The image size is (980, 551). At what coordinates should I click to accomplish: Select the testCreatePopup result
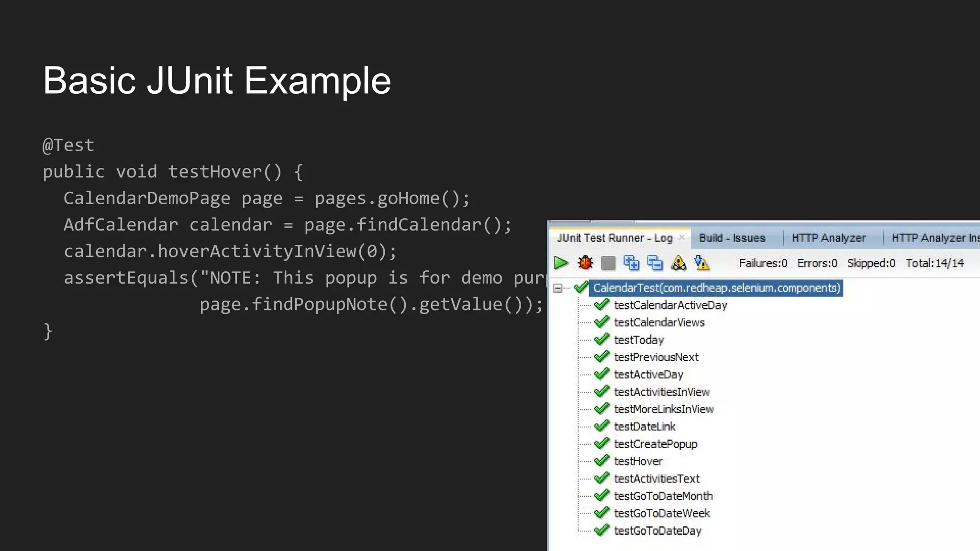tap(656, 444)
